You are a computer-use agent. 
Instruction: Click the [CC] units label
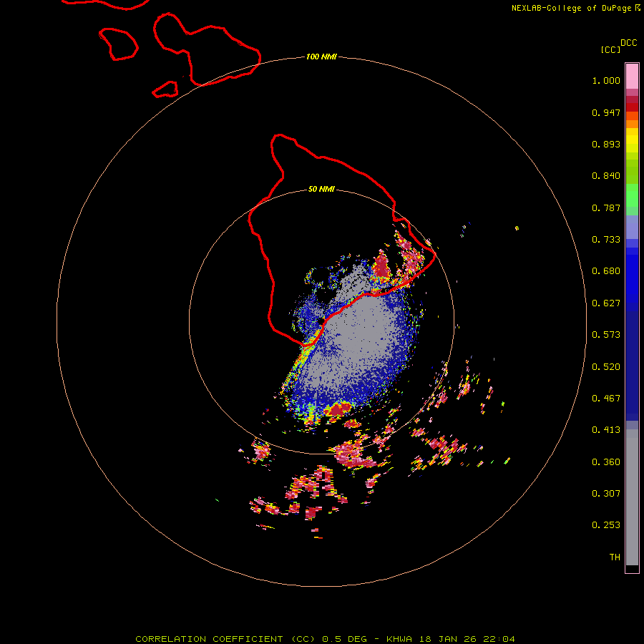click(611, 49)
